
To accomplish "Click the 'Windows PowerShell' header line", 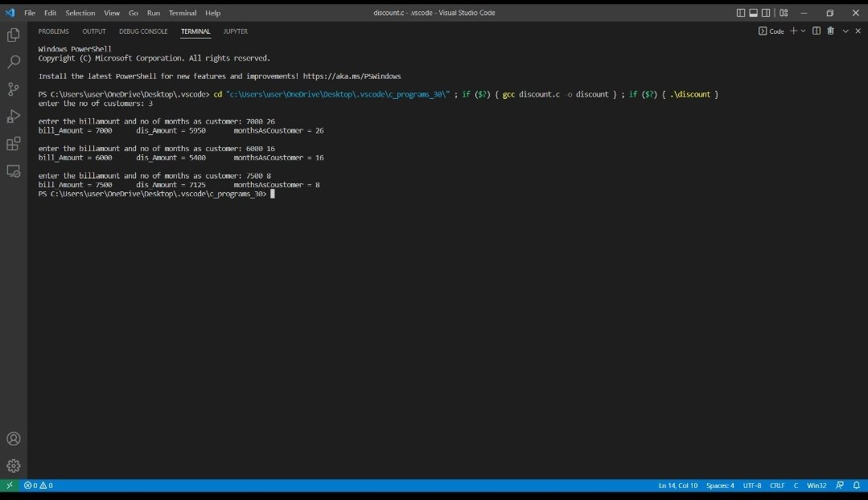I will pyautogui.click(x=75, y=49).
